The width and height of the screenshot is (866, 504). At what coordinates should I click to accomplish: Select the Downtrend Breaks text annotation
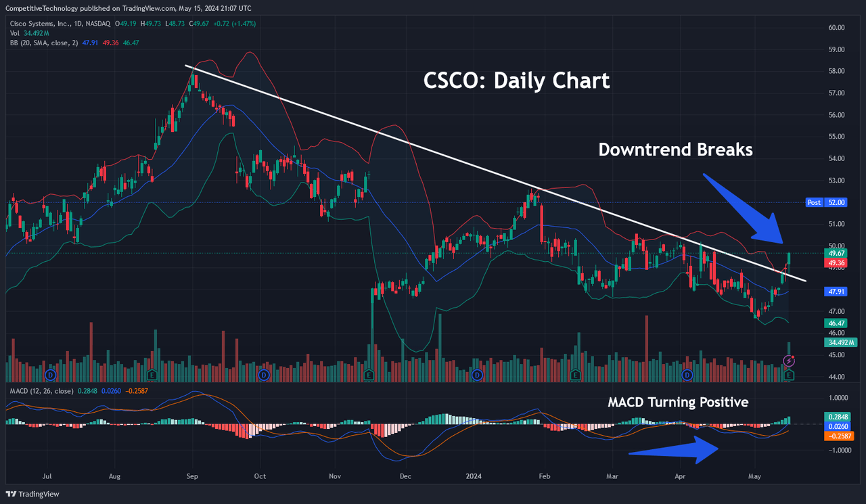[675, 150]
